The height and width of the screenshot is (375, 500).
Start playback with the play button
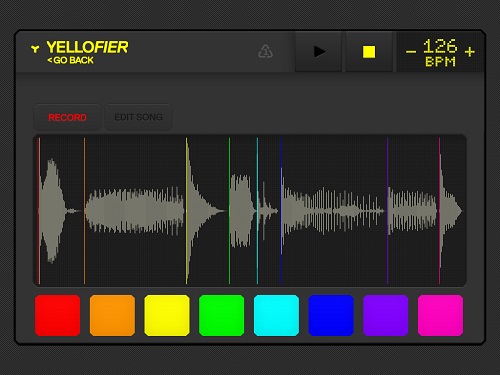pos(318,52)
